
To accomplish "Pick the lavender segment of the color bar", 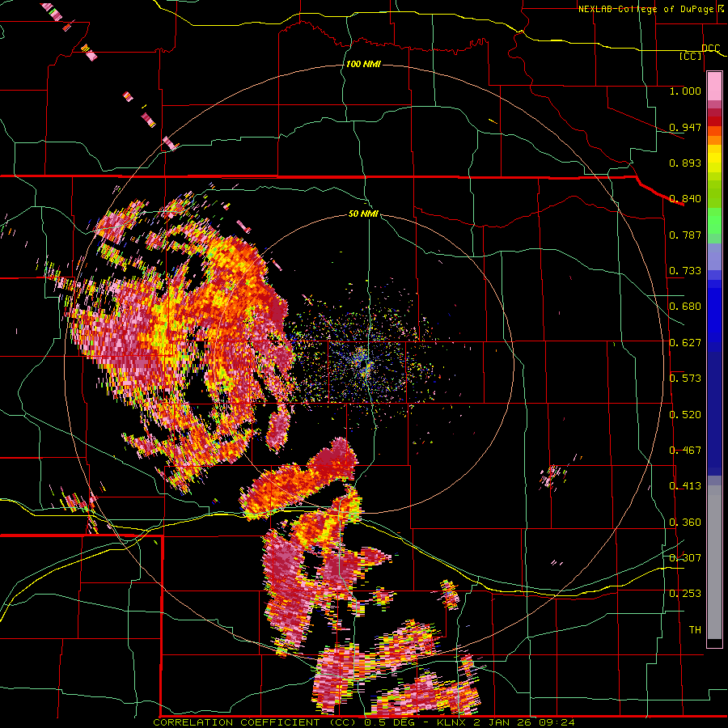I will tap(714, 256).
